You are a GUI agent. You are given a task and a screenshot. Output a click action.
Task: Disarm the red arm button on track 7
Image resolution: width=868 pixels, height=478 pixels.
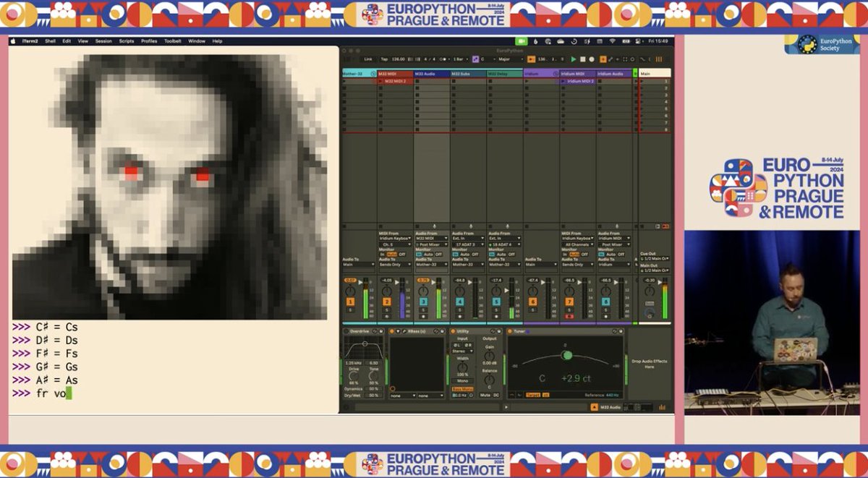click(x=569, y=316)
